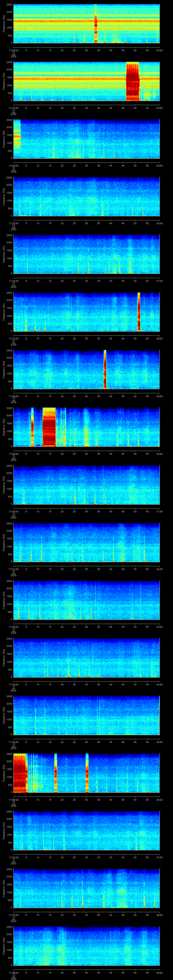Click the spectrogram panel starting at 17:37:00

point(86,888)
